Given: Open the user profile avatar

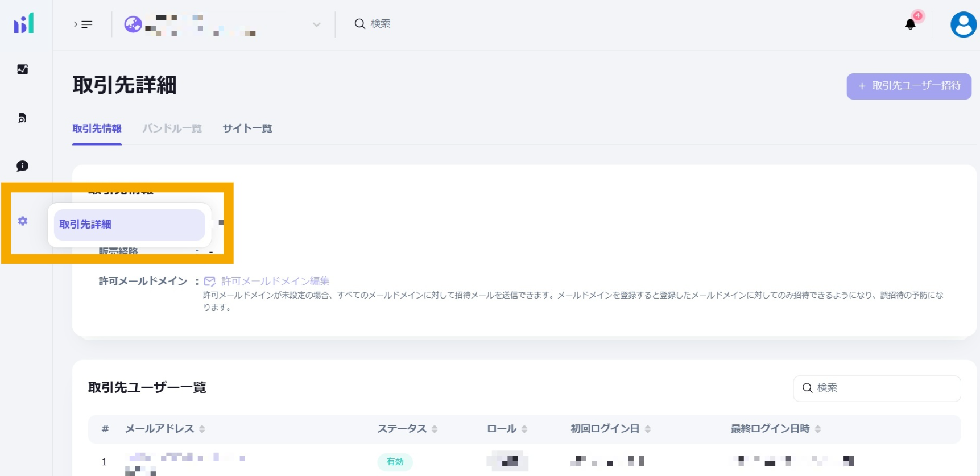Looking at the screenshot, I should pyautogui.click(x=963, y=24).
